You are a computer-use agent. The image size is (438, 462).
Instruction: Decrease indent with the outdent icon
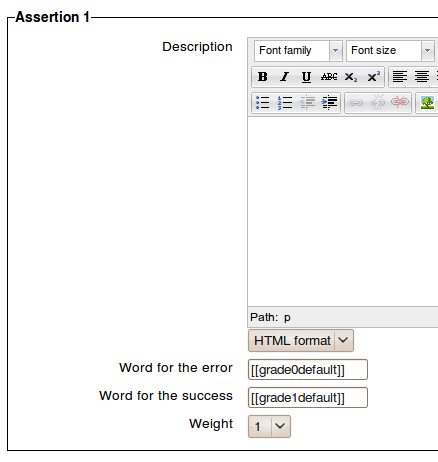click(x=307, y=103)
